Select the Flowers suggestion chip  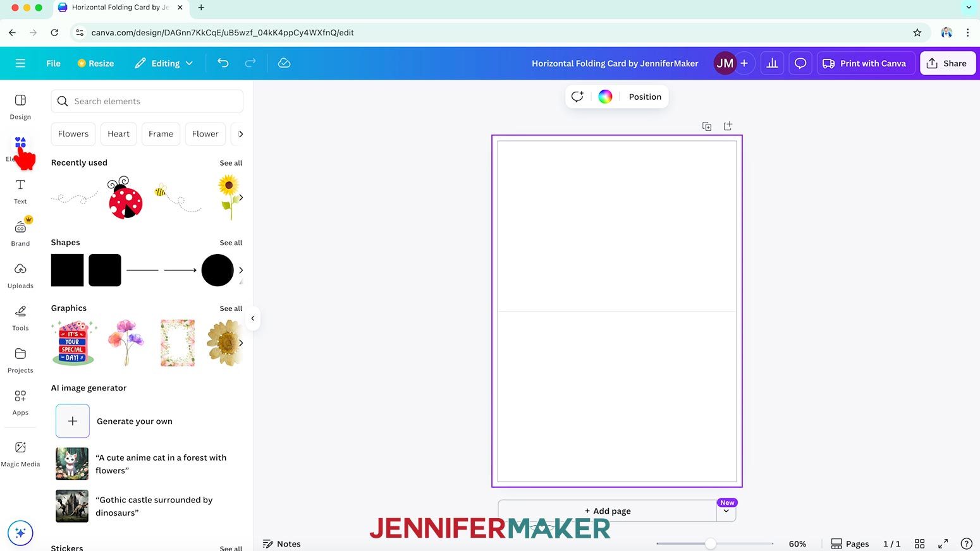(73, 134)
